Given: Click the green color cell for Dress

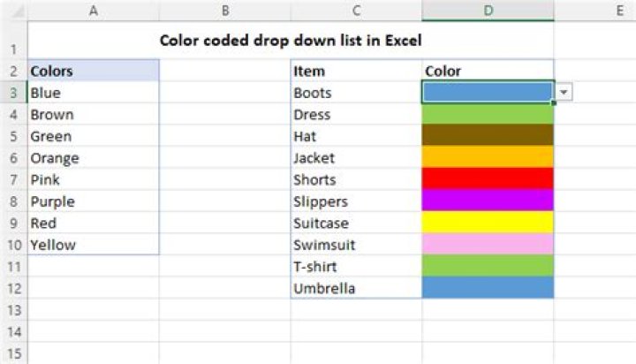Looking at the screenshot, I should click(488, 114).
